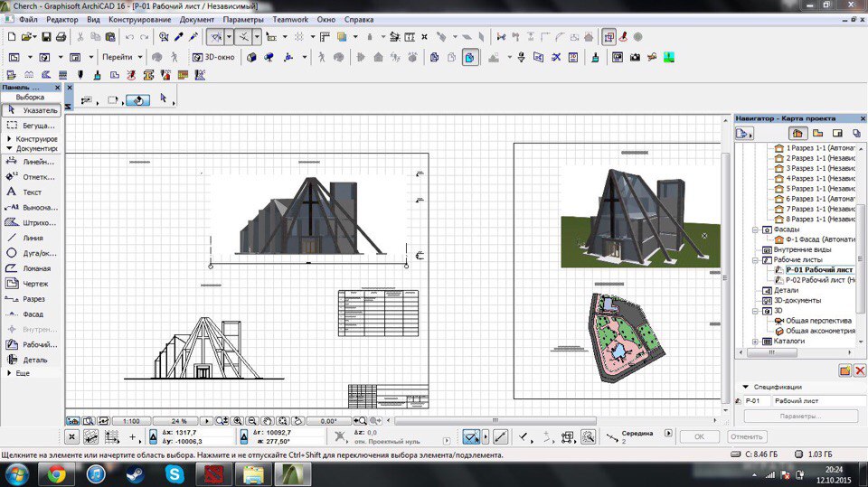This screenshot has height=487, width=868.
Task: Click the 'Параметры...' button in Navigator
Action: (x=800, y=417)
